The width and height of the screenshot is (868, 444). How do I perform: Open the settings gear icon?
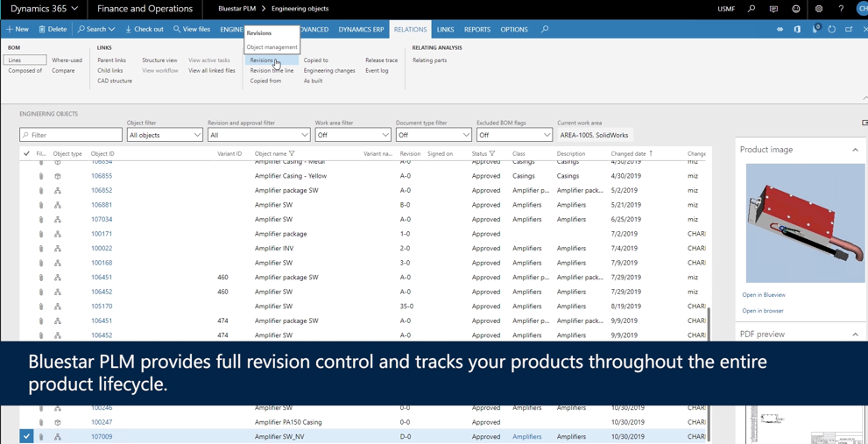[819, 9]
